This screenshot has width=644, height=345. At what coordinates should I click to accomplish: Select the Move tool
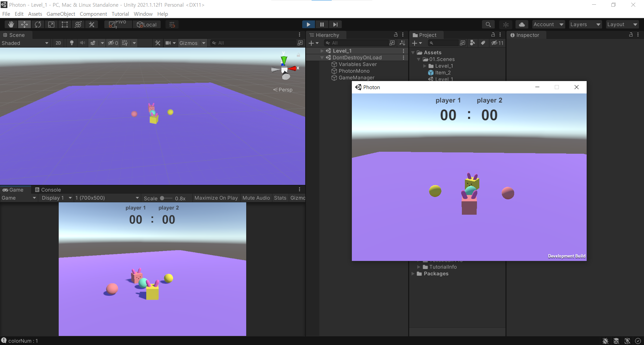tap(24, 24)
